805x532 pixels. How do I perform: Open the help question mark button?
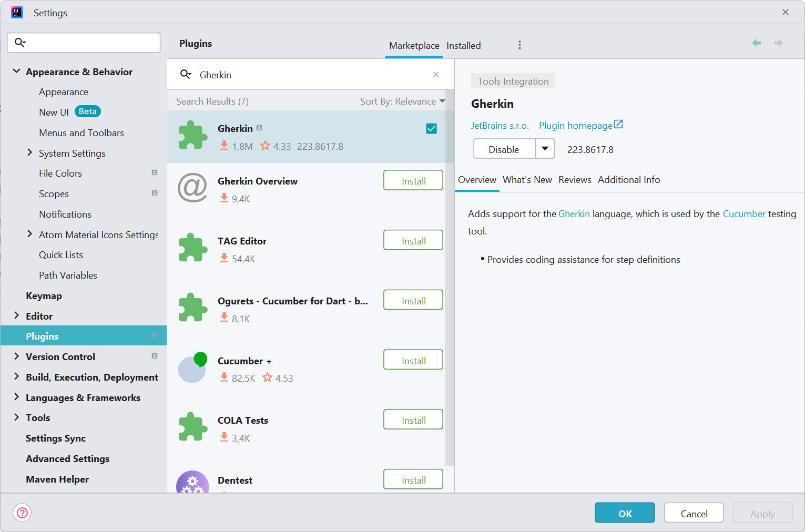pos(22,513)
